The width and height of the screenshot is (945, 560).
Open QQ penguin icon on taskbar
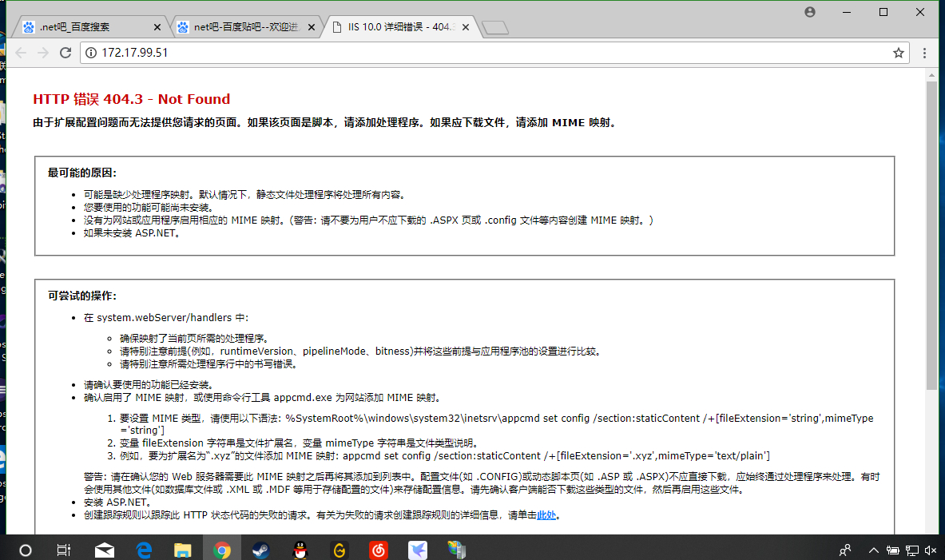[x=300, y=550]
